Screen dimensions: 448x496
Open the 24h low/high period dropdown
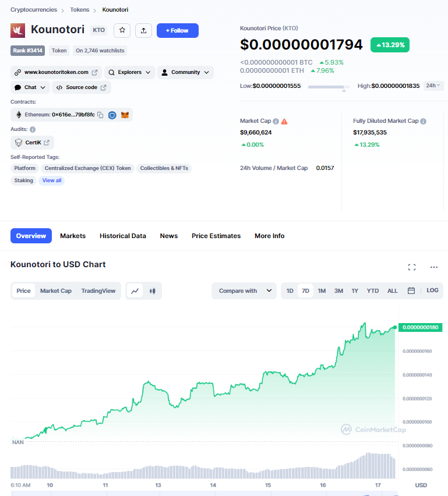[433, 86]
